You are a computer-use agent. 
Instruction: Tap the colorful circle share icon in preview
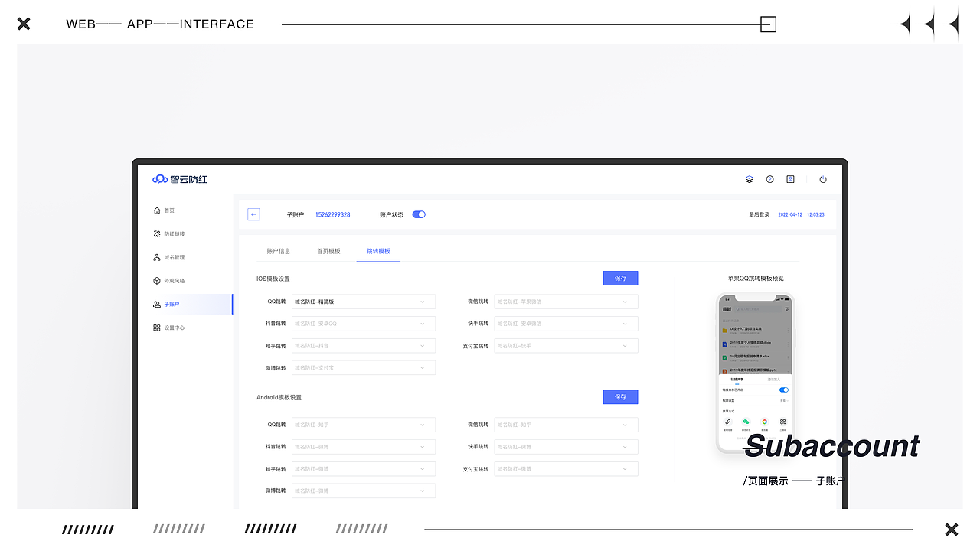(764, 422)
